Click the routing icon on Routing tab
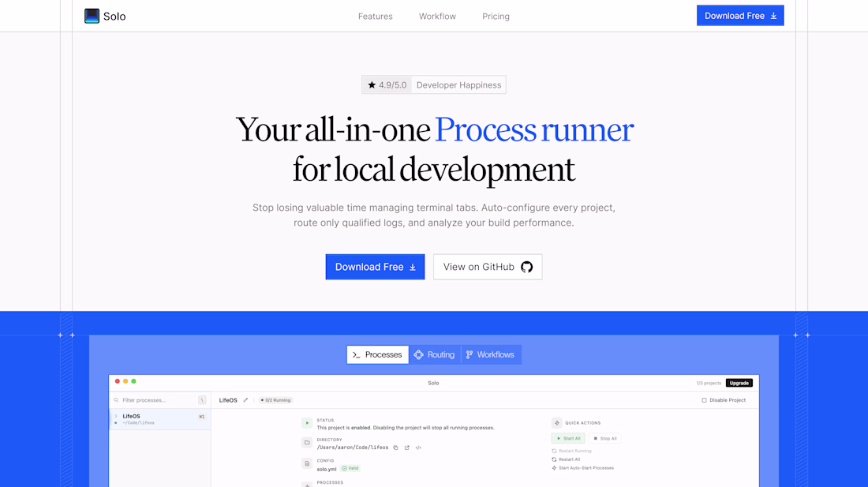The height and width of the screenshot is (487, 868). point(418,354)
